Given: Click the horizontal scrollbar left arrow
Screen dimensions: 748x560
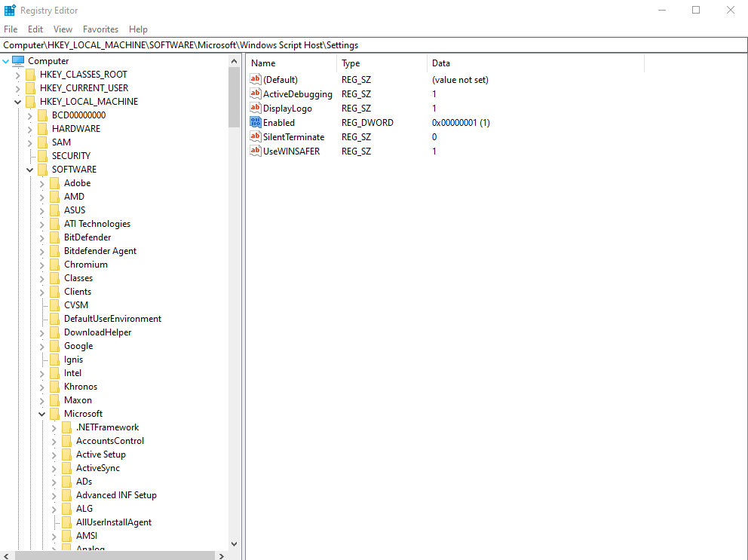Looking at the screenshot, I should 6,555.
